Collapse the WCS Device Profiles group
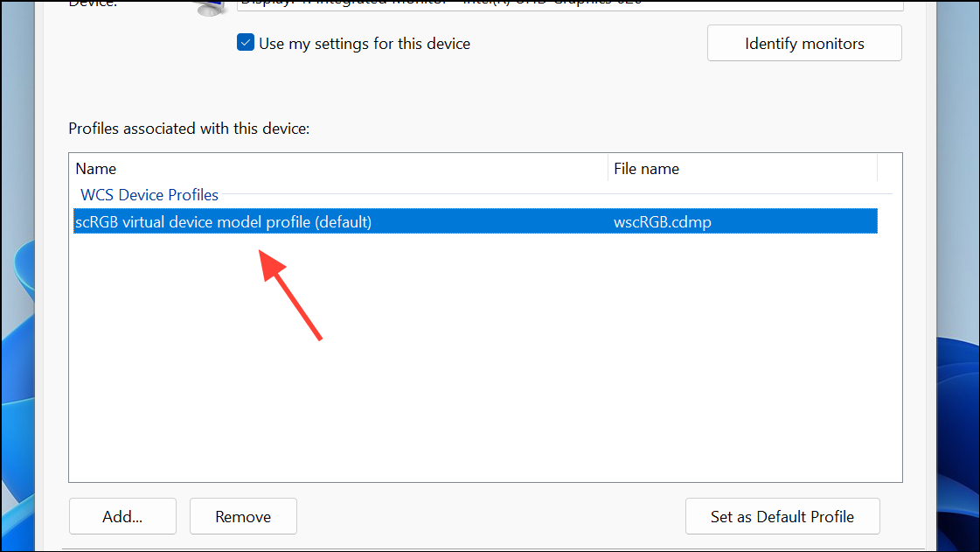 (x=149, y=194)
